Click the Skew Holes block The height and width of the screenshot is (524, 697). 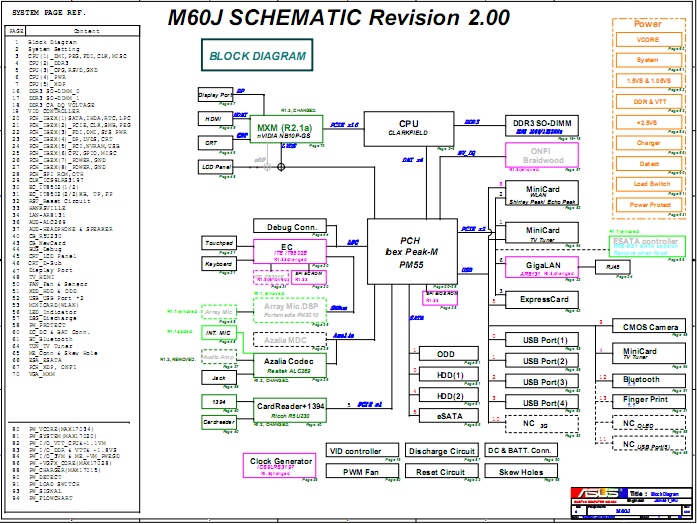click(521, 471)
